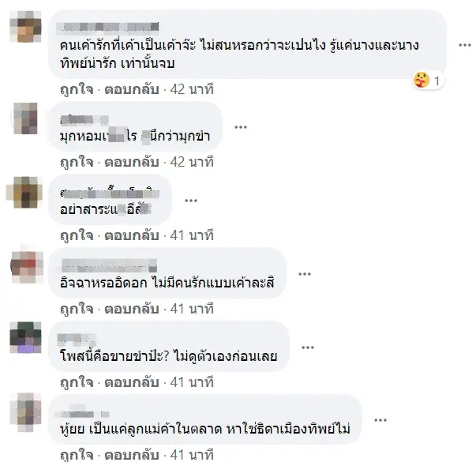
Task: Open three-dot menu beside อิจฉาหรอ comment
Action: (305, 274)
